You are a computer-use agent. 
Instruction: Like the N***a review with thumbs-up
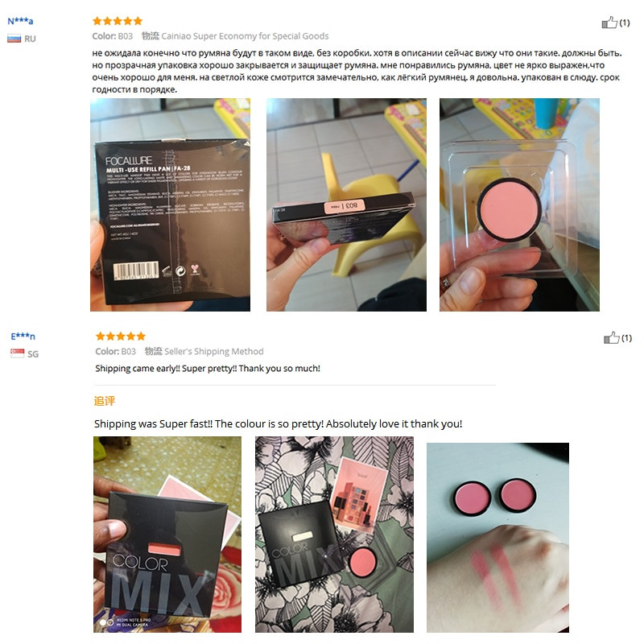[x=609, y=23]
